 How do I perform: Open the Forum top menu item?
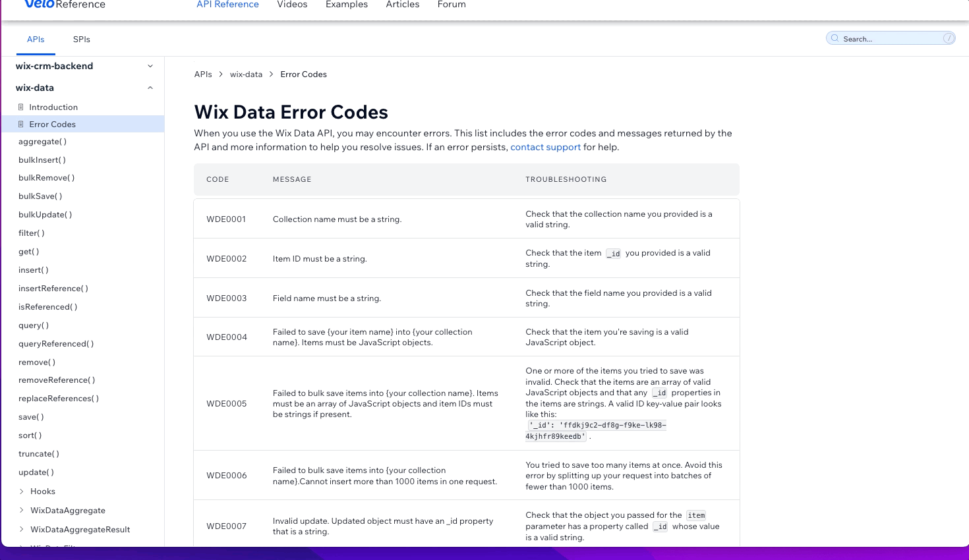[452, 5]
